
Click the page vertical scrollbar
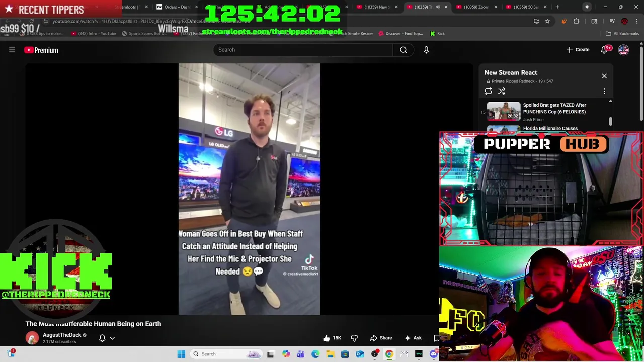[641, 83]
